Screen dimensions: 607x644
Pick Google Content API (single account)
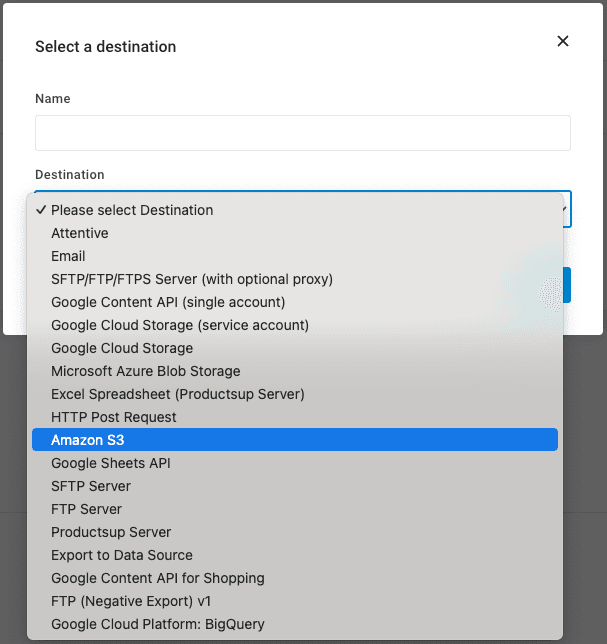(168, 302)
